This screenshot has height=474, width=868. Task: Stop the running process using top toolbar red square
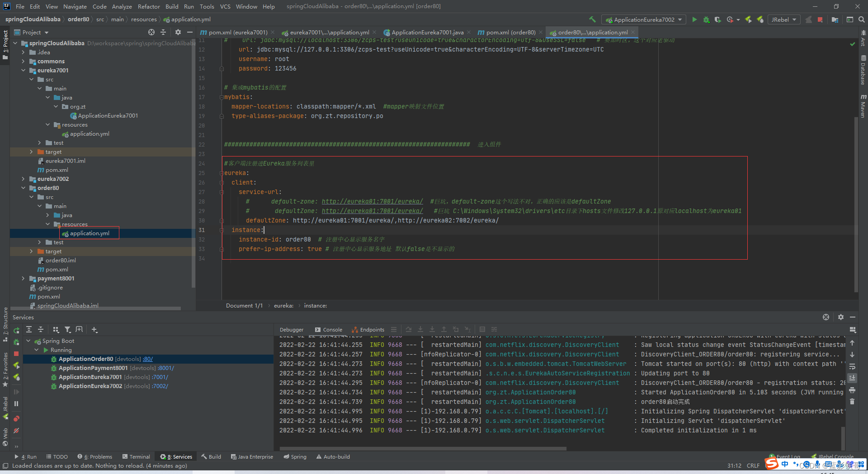pyautogui.click(x=820, y=19)
